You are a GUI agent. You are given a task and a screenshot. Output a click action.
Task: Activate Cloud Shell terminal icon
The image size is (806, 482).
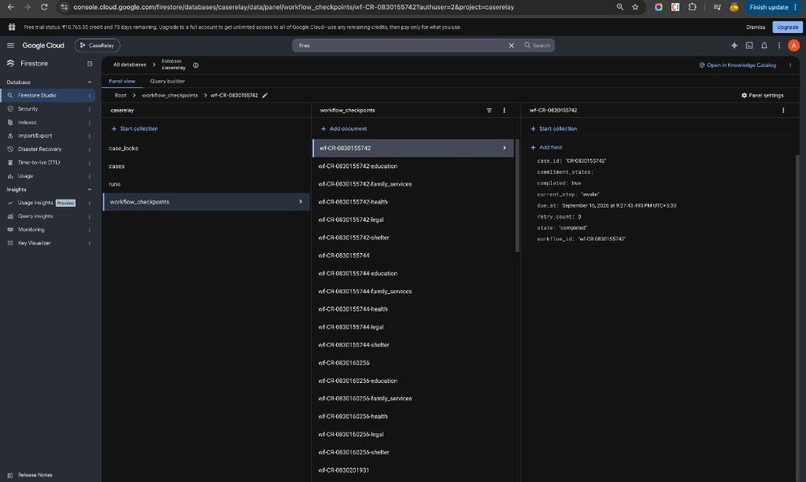pos(749,45)
